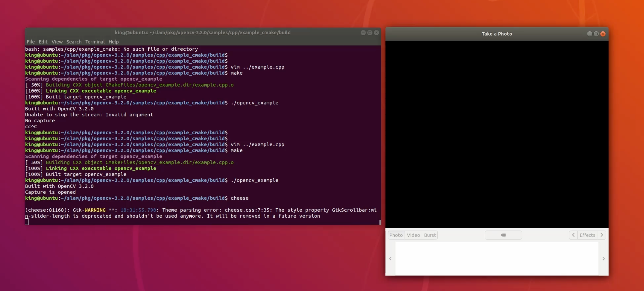
Task: Click 'Unable to stop the stream: Invalid argument'
Action: tap(89, 114)
